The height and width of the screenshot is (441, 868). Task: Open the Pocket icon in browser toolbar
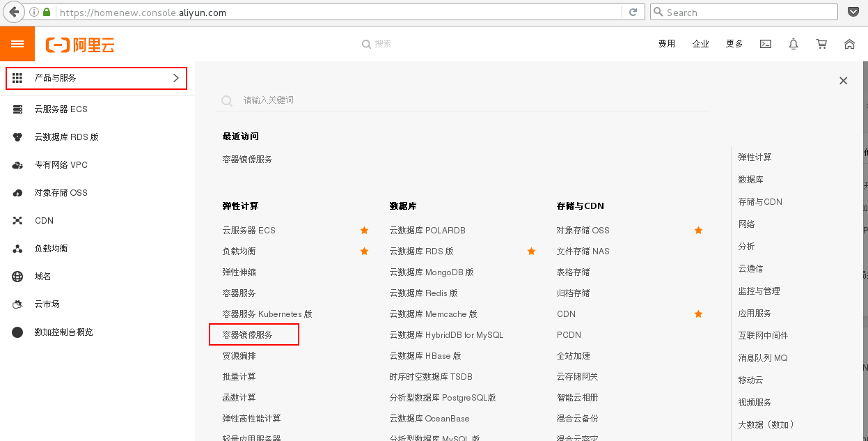pos(853,13)
